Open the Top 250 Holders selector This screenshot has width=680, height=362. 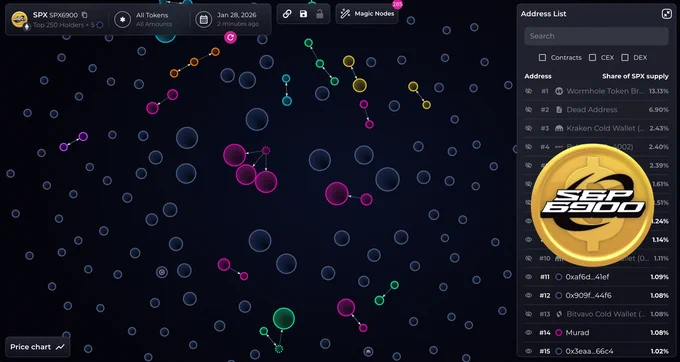click(68, 25)
